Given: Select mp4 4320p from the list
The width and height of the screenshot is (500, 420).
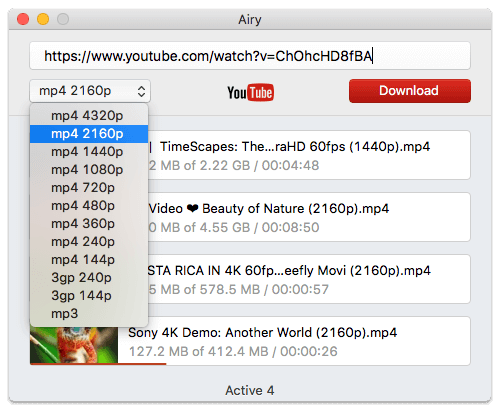Looking at the screenshot, I should coord(89,116).
